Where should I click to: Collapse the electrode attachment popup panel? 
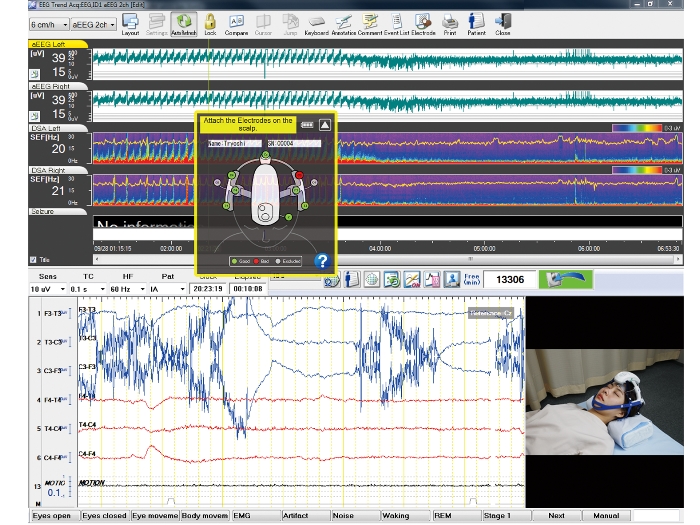coord(325,125)
